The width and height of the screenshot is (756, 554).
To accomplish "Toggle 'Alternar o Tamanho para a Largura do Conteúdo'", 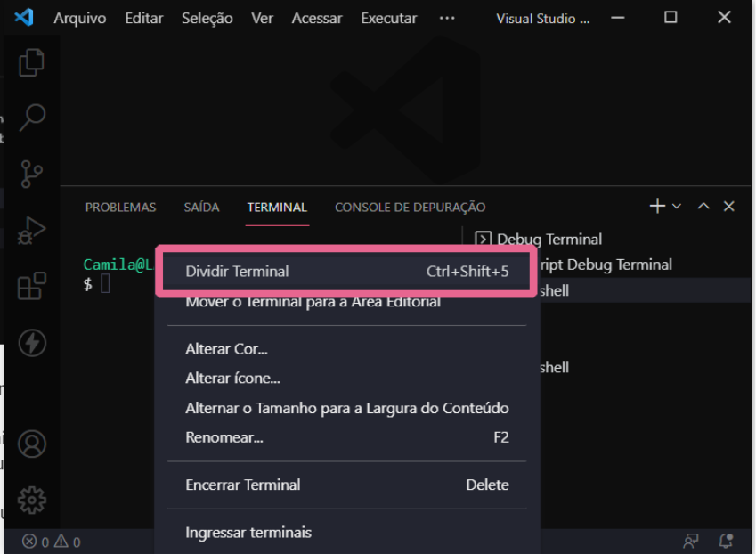I will 346,408.
